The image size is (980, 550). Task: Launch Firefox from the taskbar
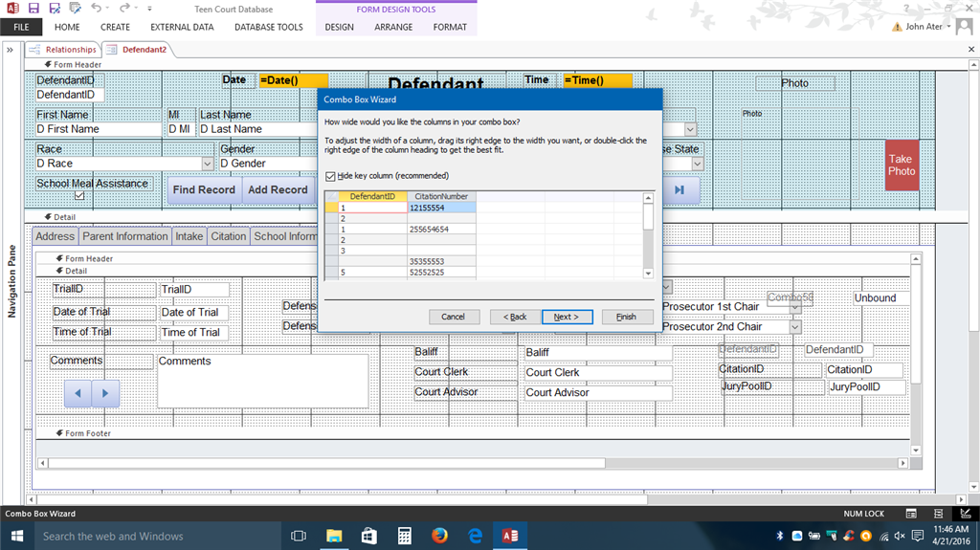[439, 536]
